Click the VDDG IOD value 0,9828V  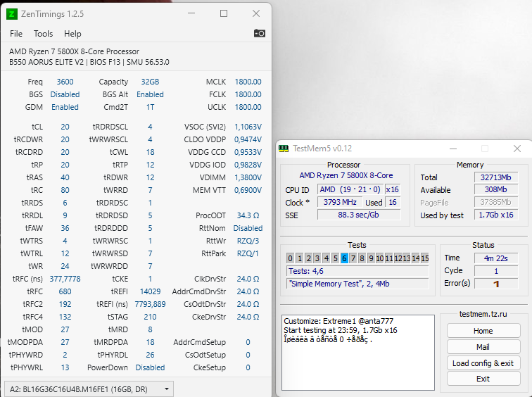tap(248, 165)
